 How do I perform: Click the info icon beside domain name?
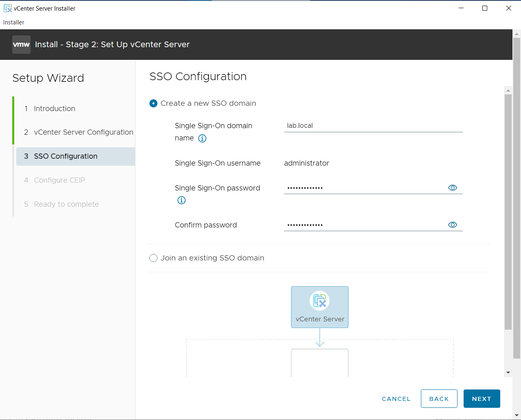202,138
